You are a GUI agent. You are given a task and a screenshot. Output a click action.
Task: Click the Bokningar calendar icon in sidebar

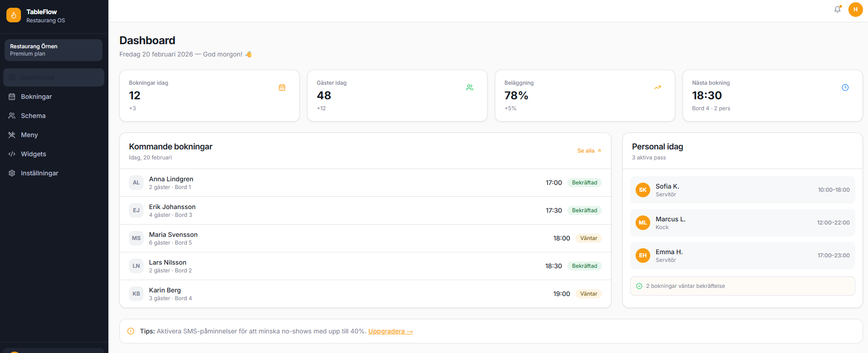pos(12,97)
